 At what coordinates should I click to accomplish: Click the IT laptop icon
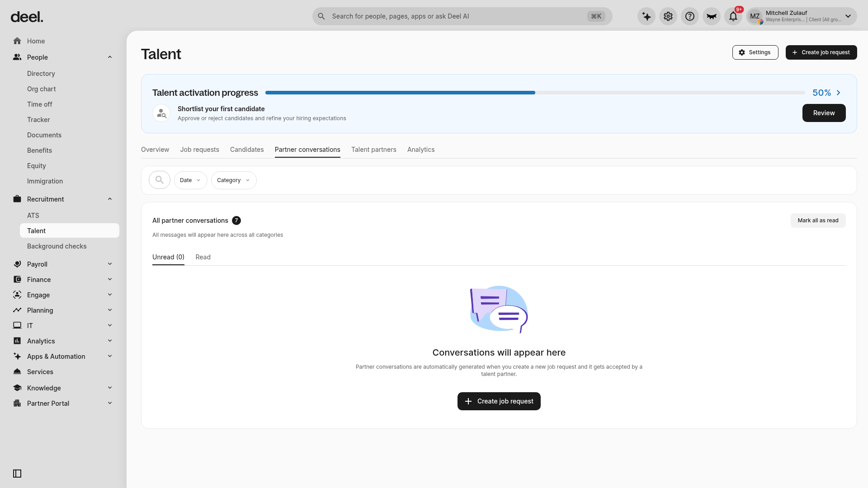pos(17,326)
